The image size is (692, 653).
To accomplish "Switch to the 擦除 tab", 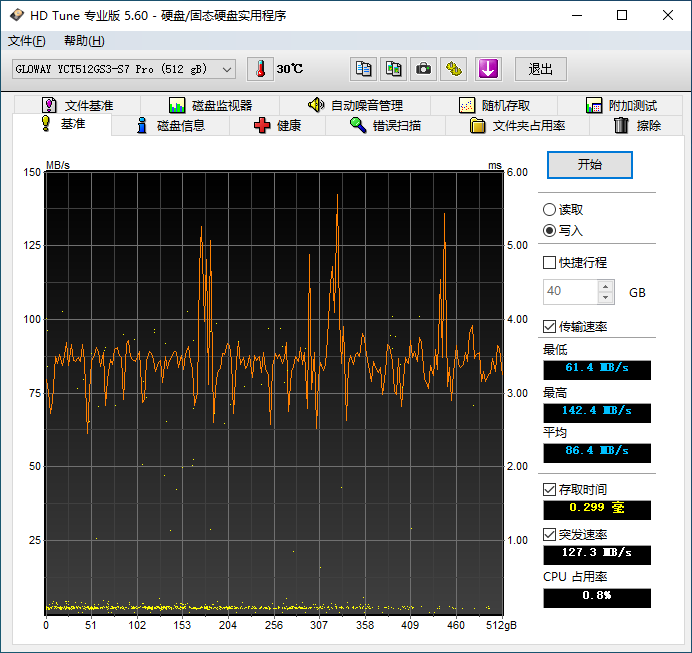I will 637,126.
